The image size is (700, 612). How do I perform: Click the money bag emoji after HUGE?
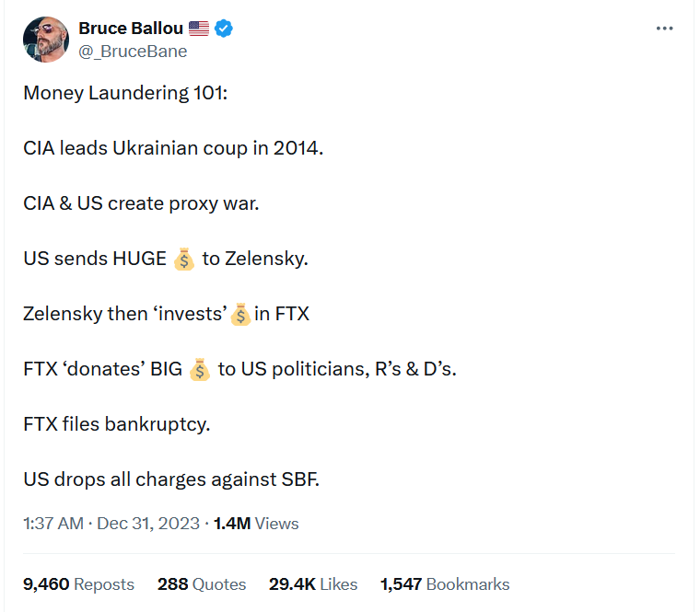[x=184, y=260]
